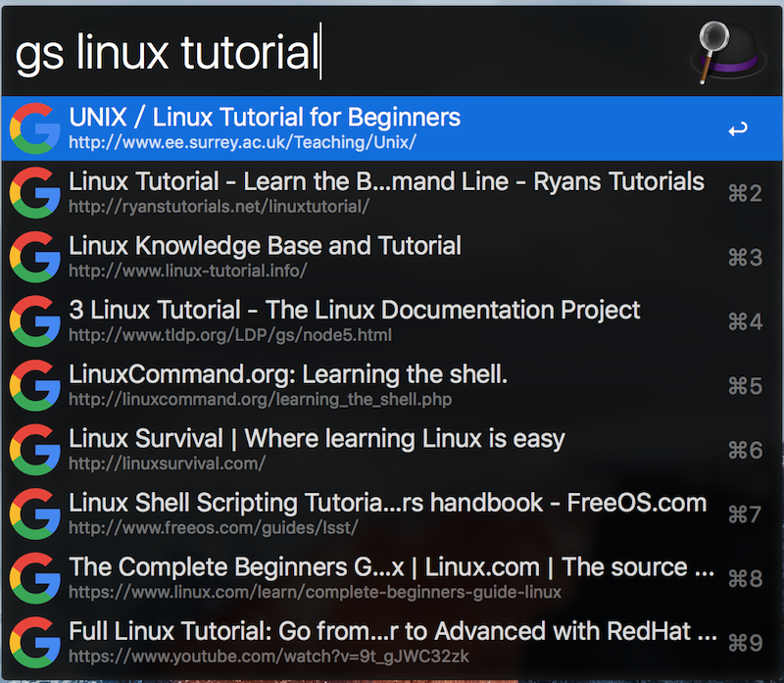Select the LinuxCommand.org Learning the shell result
Image resolution: width=784 pixels, height=683 pixels.
pyautogui.click(x=288, y=374)
